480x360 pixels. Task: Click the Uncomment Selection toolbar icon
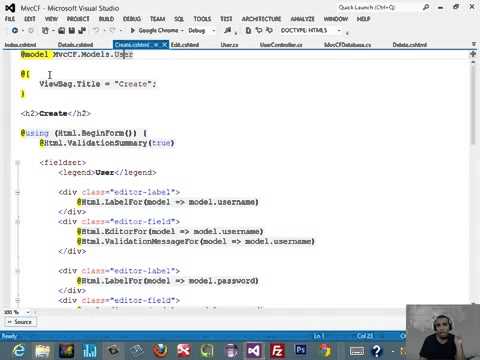pyautogui.click(x=269, y=30)
